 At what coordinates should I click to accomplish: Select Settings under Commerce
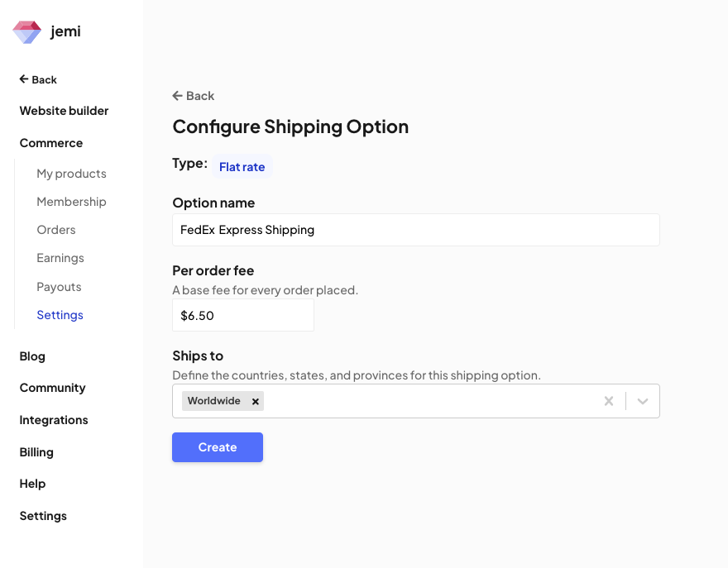click(x=60, y=315)
